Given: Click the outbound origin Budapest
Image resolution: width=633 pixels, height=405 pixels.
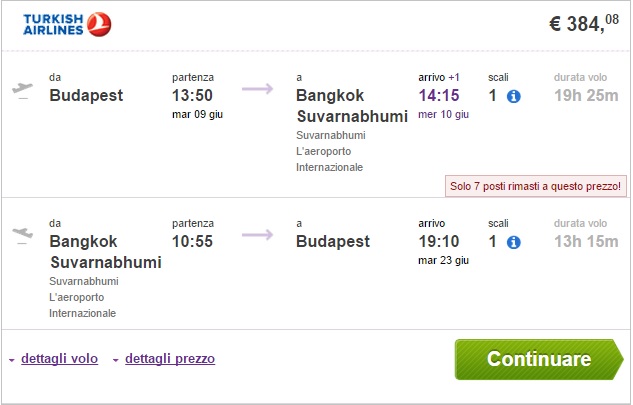Looking at the screenshot, I should (x=86, y=96).
